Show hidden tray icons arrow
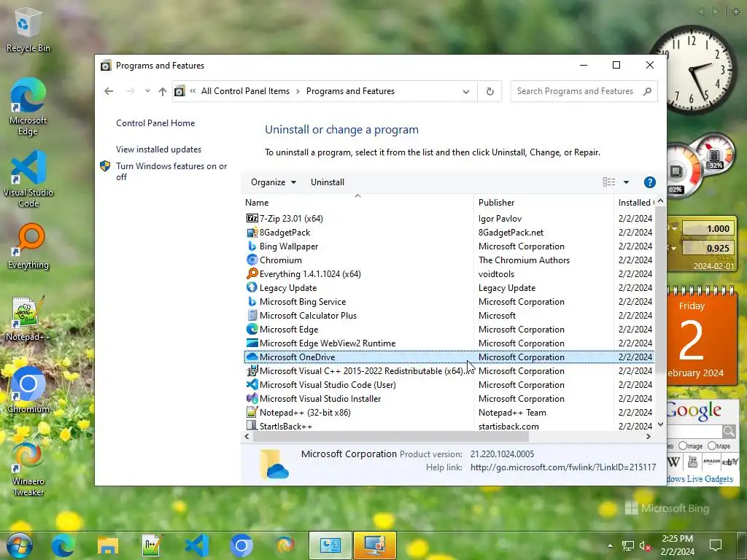The image size is (747, 560). coord(610,545)
